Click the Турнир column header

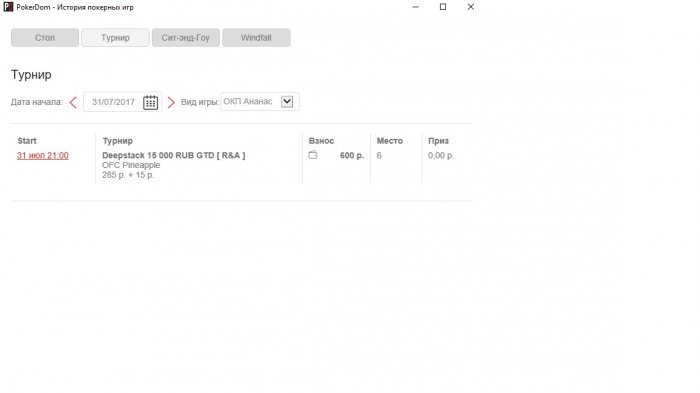pos(117,141)
